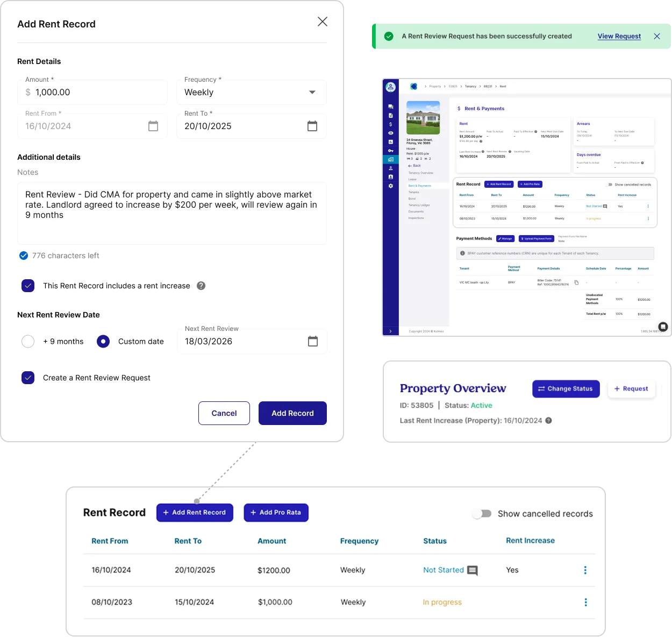Open the settings gear icon in sidebar
The width and height of the screenshot is (672, 637).
tap(391, 186)
